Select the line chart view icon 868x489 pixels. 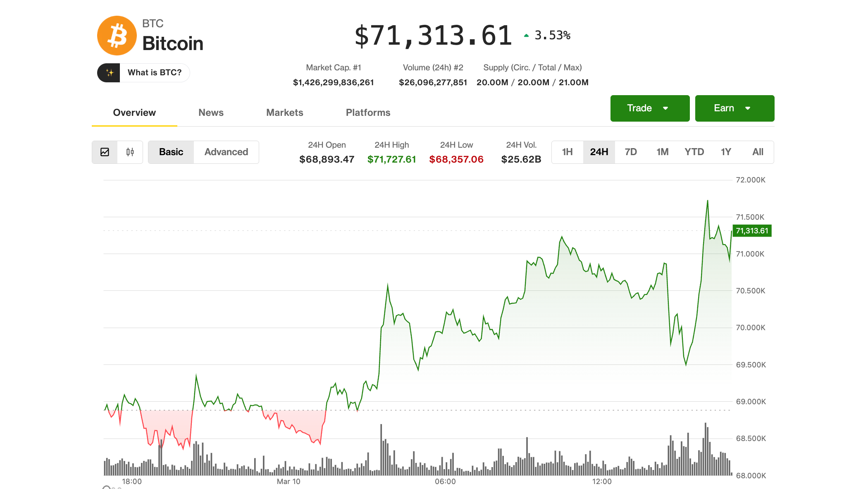pyautogui.click(x=105, y=152)
